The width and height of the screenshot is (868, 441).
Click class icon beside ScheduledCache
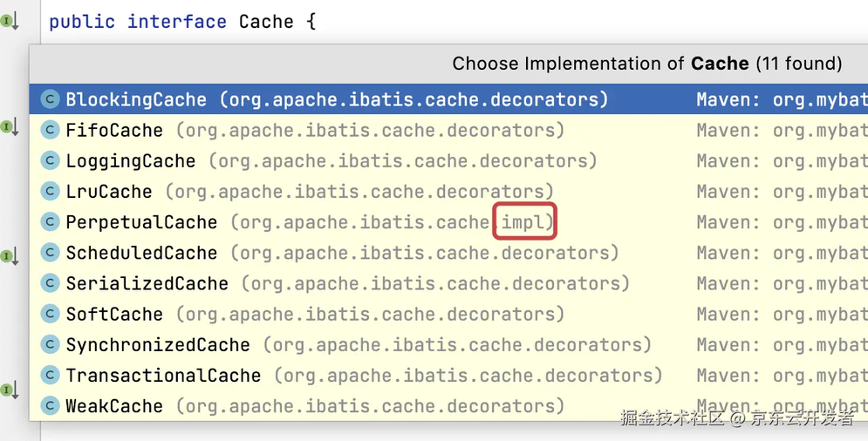coord(50,253)
